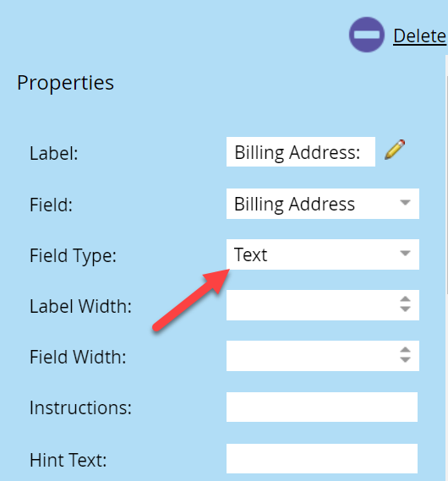Click the Instructions text field
448x481 pixels.
click(322, 407)
